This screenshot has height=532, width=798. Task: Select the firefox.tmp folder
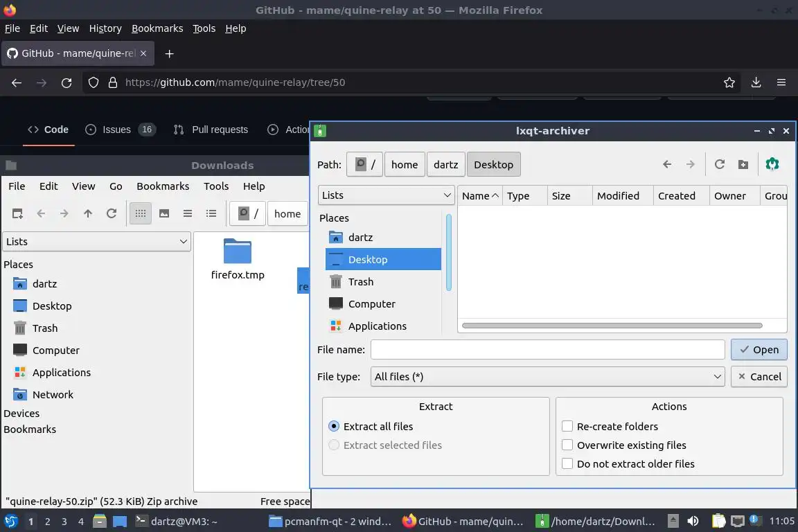click(x=238, y=260)
